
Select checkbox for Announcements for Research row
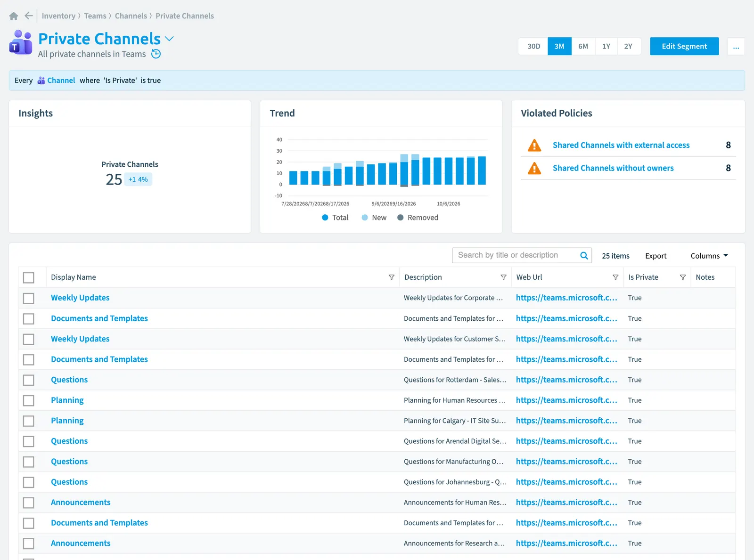point(29,544)
